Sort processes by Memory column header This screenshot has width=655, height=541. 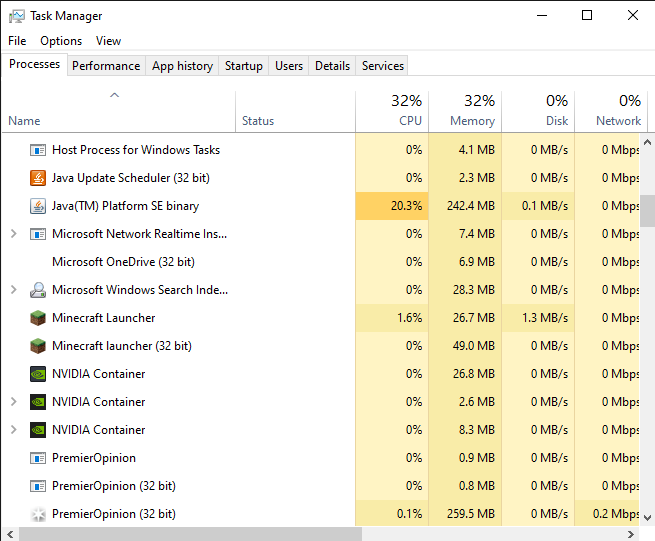pos(465,110)
